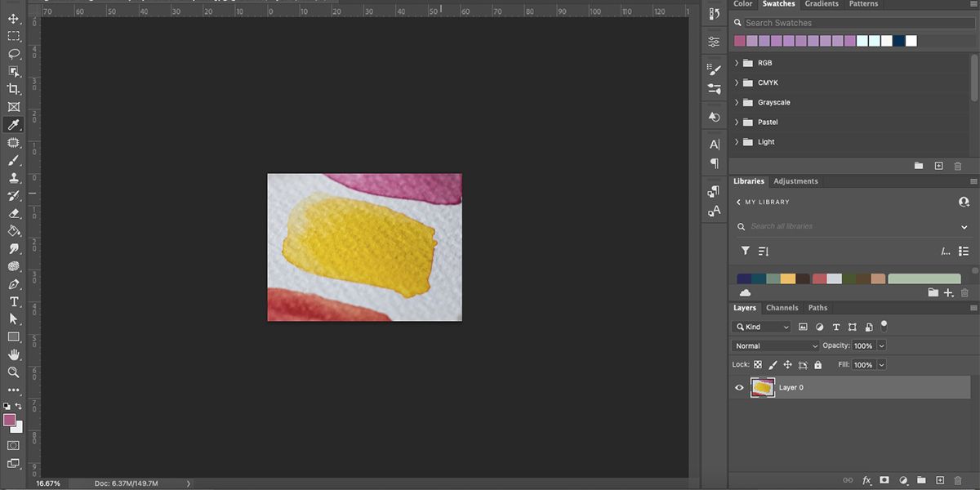980x490 pixels.
Task: Delete selected swatch with trash button
Action: [957, 166]
